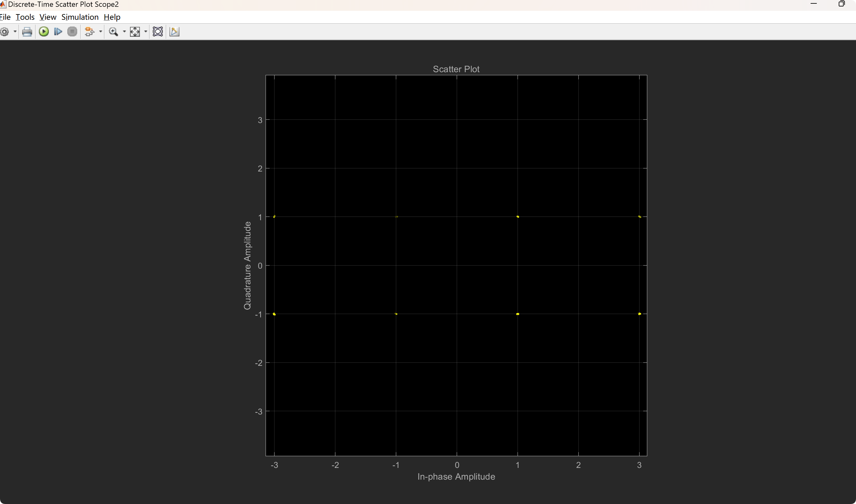Click the Scatter Plot title text
Image resolution: width=856 pixels, height=504 pixels.
click(456, 69)
